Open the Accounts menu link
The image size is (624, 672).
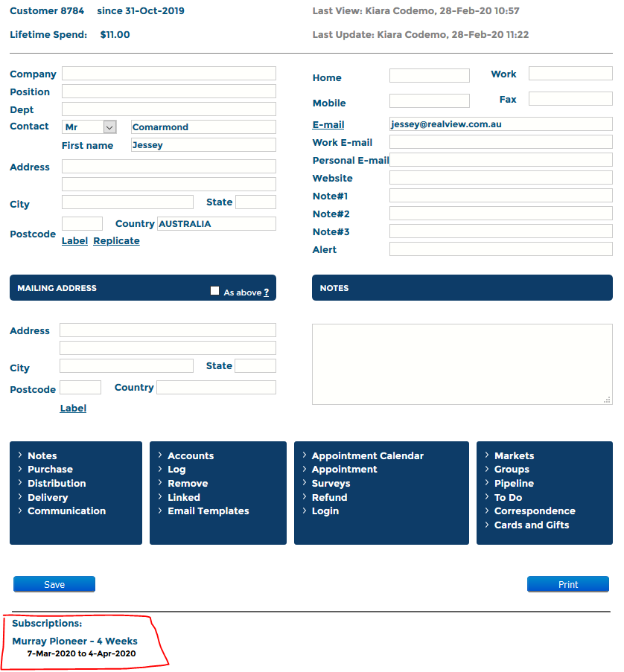coord(191,455)
